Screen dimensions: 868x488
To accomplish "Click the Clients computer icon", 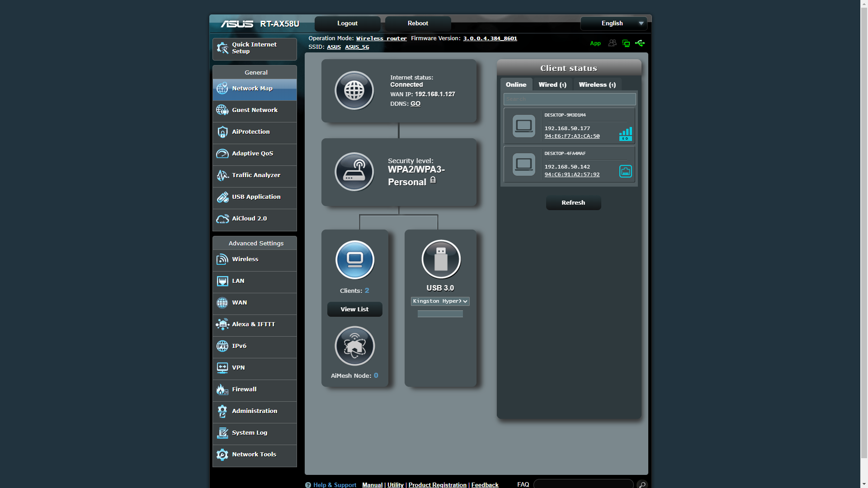I will tap(355, 260).
